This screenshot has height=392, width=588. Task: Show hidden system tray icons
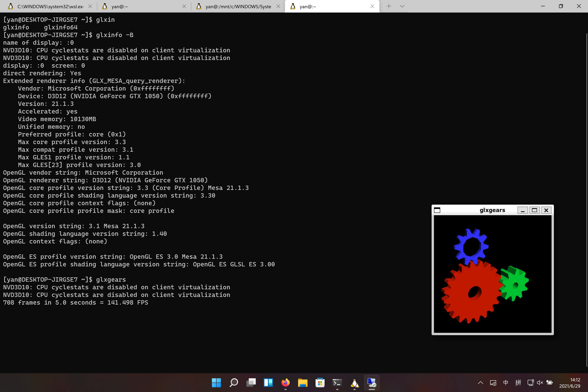point(481,383)
